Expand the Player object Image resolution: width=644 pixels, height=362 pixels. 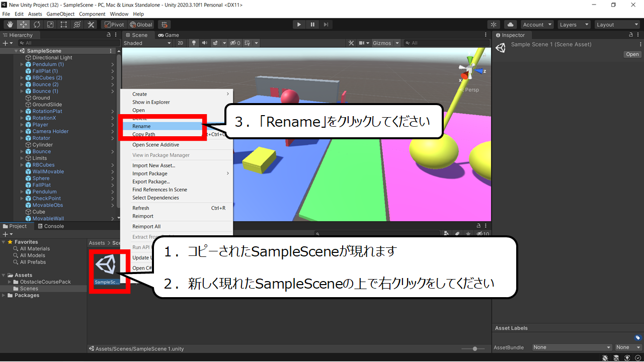click(22, 125)
